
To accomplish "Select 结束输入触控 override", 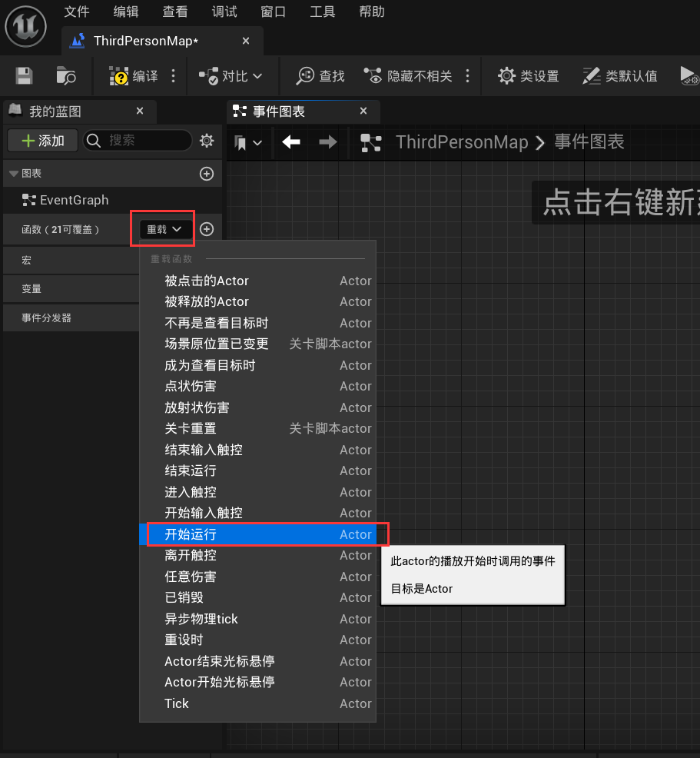I will pos(257,450).
